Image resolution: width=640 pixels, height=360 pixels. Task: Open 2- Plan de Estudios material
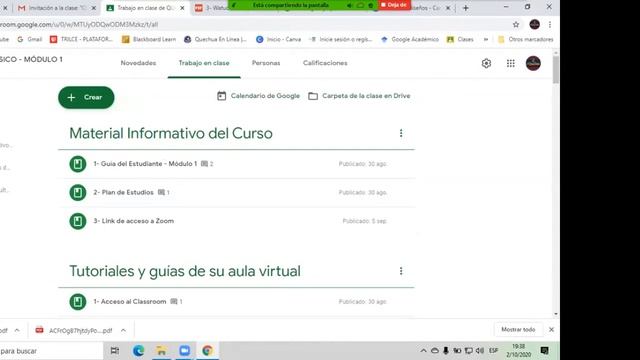tap(123, 192)
